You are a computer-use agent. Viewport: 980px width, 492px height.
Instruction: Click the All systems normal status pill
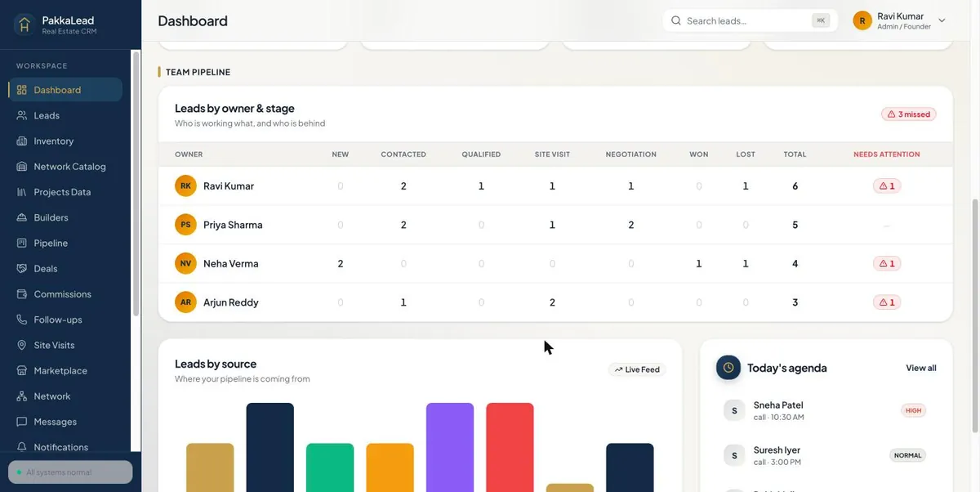coord(70,472)
